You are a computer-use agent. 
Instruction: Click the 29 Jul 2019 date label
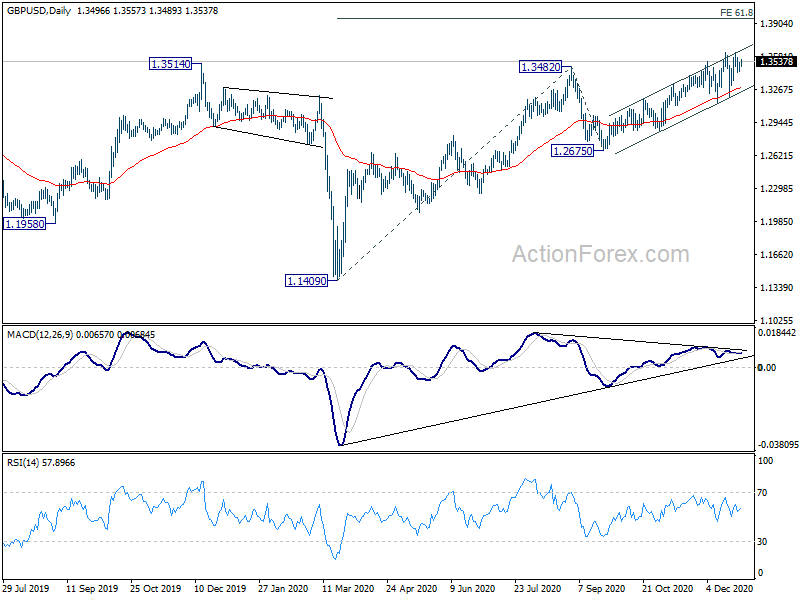pos(26,588)
